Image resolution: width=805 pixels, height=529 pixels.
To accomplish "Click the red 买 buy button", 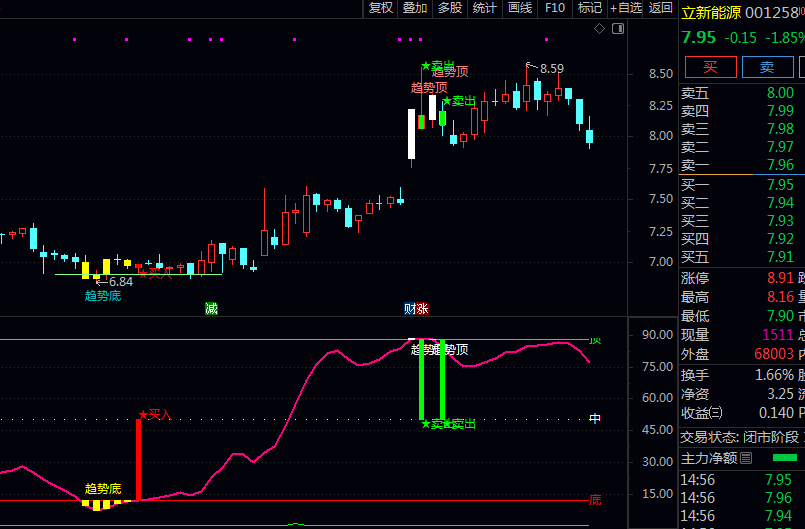I will coord(711,67).
